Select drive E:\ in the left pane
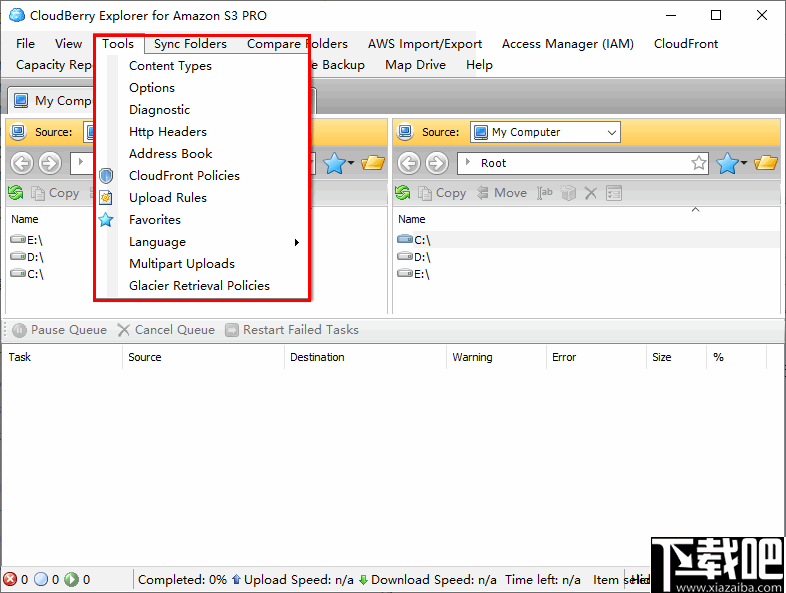The width and height of the screenshot is (786, 593). click(27, 240)
